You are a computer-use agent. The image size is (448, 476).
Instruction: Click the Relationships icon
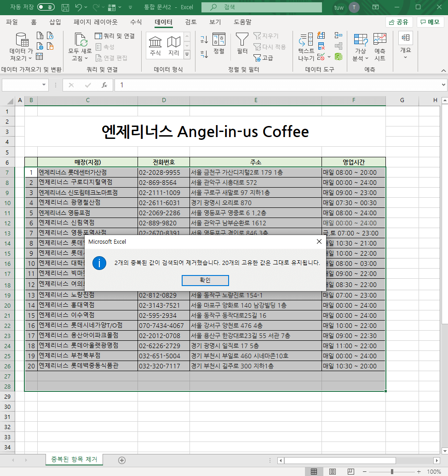pos(339,46)
